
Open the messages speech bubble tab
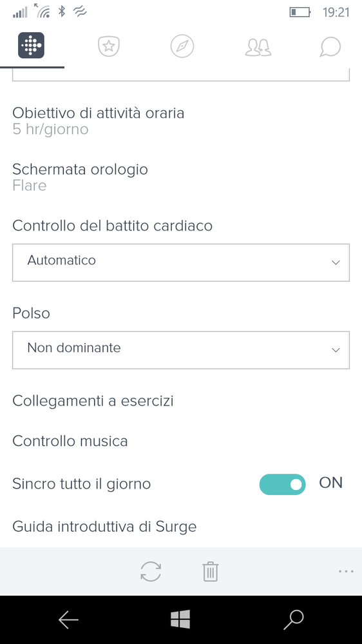pyautogui.click(x=330, y=46)
